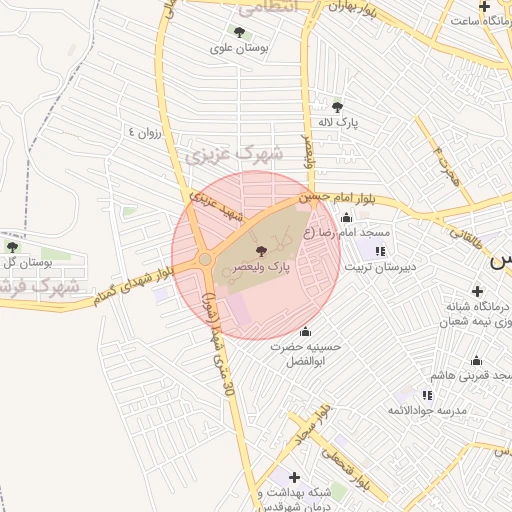Select the شبکه بهداشت health cross icon
This screenshot has height=512, width=512.
click(x=294, y=477)
